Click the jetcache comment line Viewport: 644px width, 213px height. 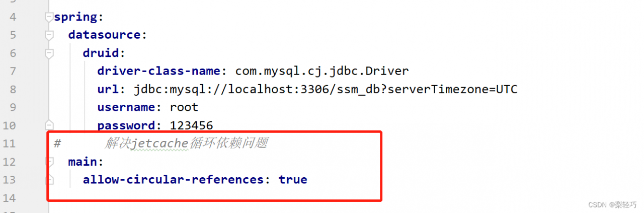point(186,144)
